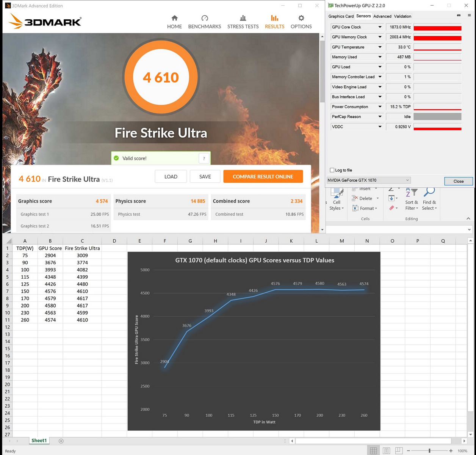This screenshot has height=455, width=476.
Task: Open the Graphics Card tab in GPU-Z
Action: [x=341, y=16]
